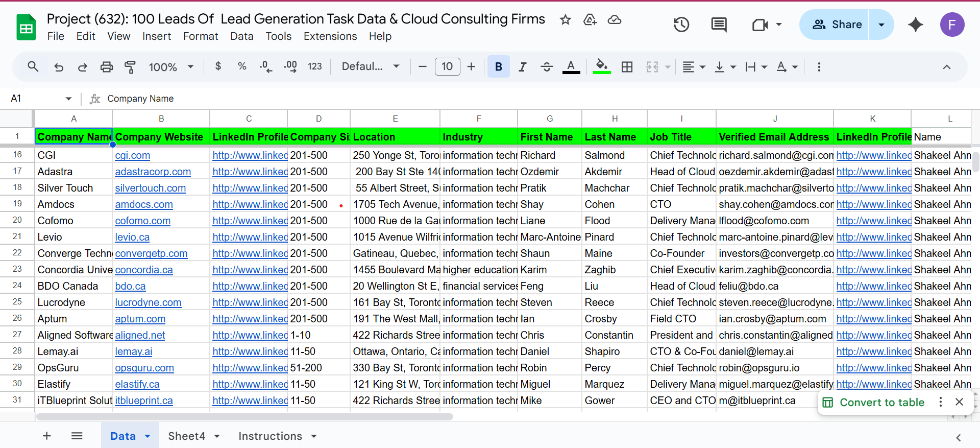Select the column E header
980x448 pixels.
pos(395,119)
